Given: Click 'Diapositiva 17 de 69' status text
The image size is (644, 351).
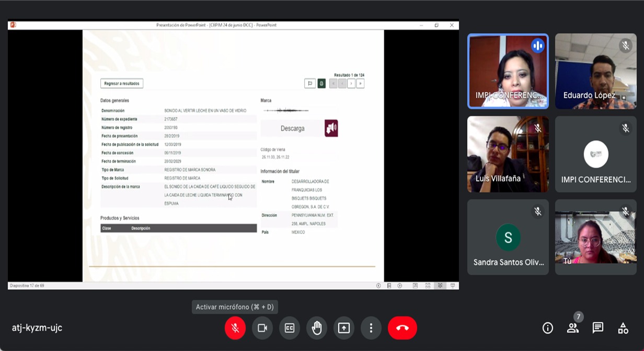Looking at the screenshot, I should click(x=27, y=286).
